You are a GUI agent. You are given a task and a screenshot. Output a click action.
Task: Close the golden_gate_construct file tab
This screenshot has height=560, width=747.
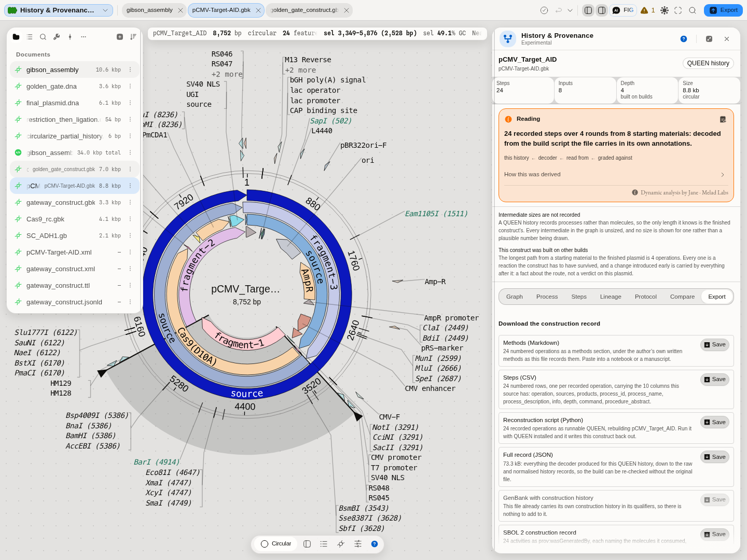click(347, 10)
